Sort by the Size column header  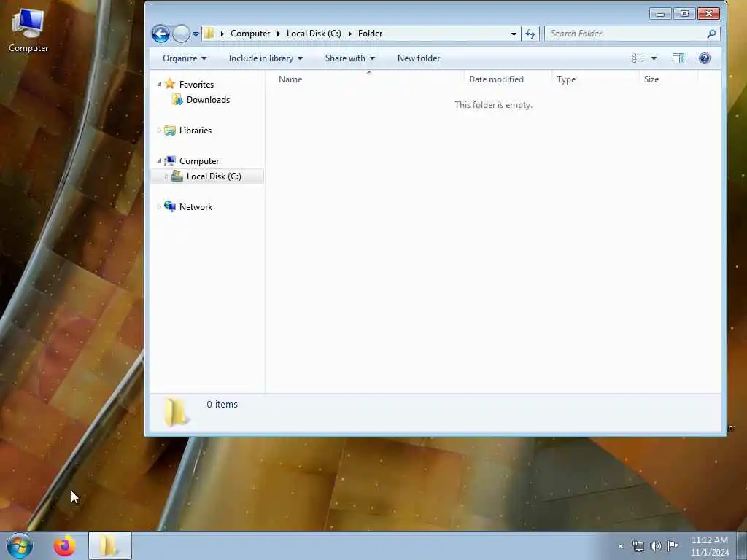coord(668,79)
